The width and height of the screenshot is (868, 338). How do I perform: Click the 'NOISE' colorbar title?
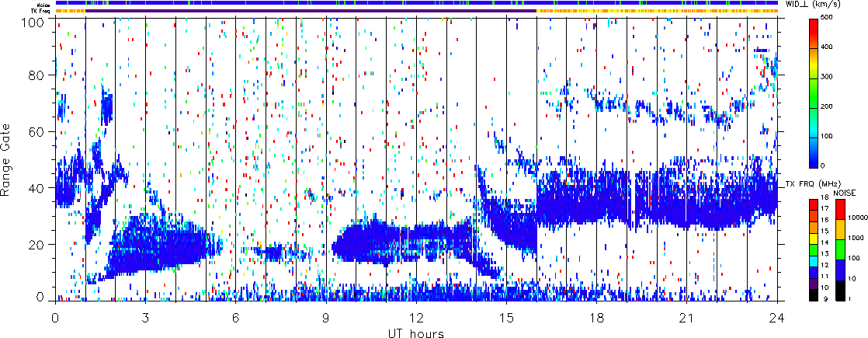click(845, 192)
